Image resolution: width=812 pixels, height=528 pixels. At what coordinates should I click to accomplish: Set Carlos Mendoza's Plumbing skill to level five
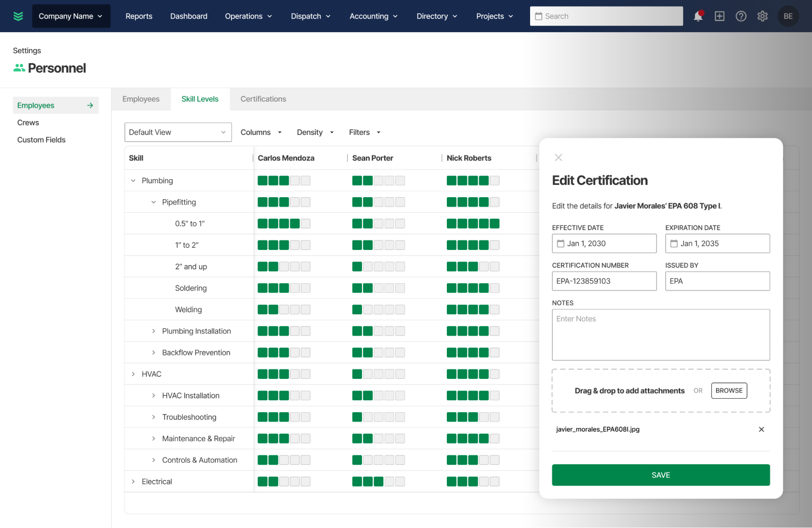click(x=306, y=180)
